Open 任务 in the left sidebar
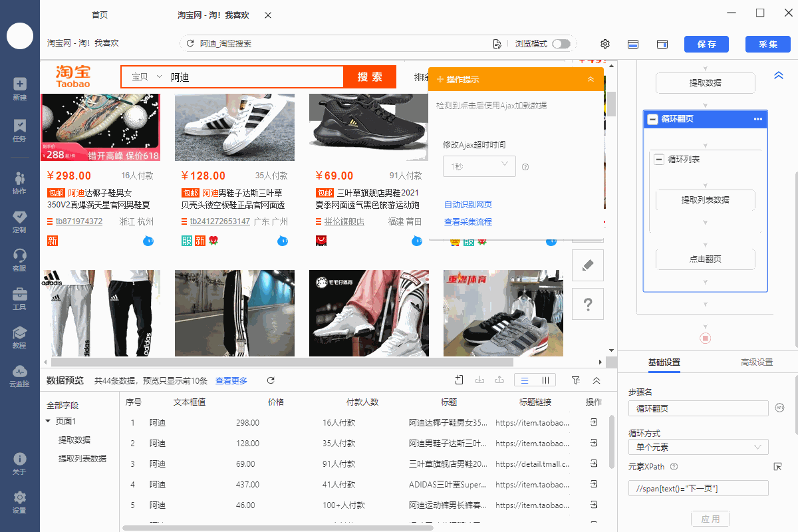The image size is (798, 532). click(19, 130)
